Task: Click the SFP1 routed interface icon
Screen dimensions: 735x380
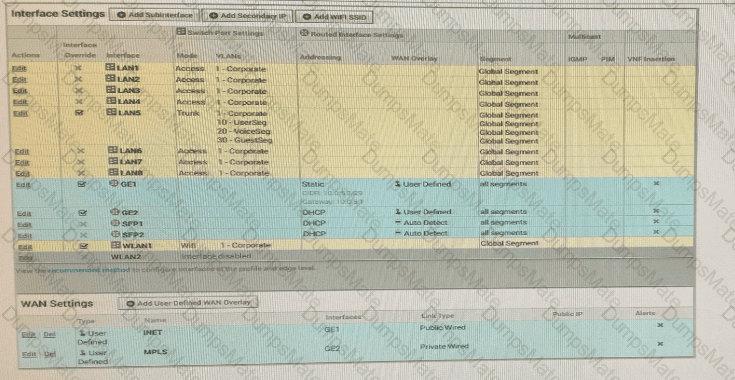Action: (115, 224)
